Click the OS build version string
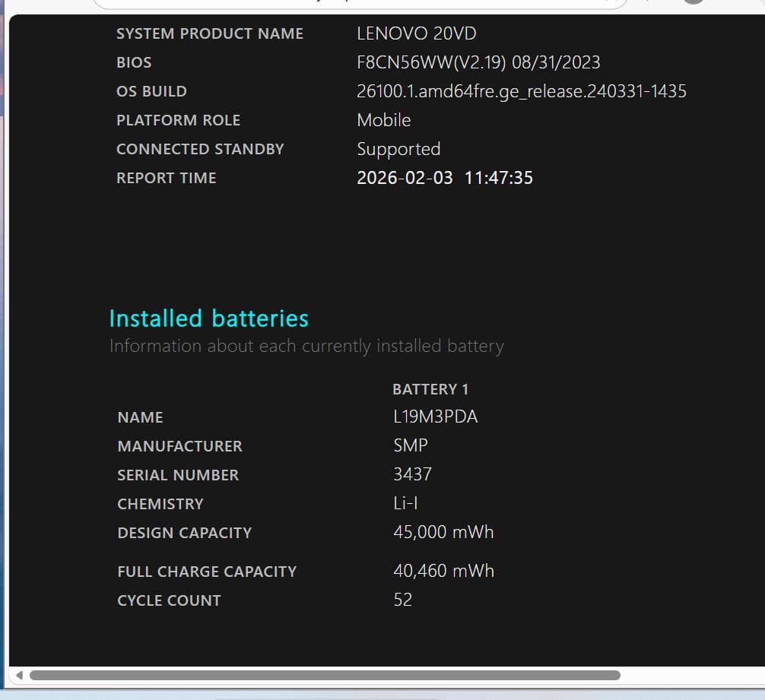 (521, 91)
